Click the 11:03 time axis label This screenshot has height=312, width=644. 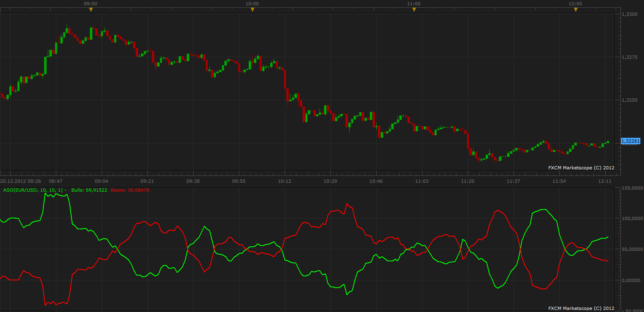coord(422,181)
